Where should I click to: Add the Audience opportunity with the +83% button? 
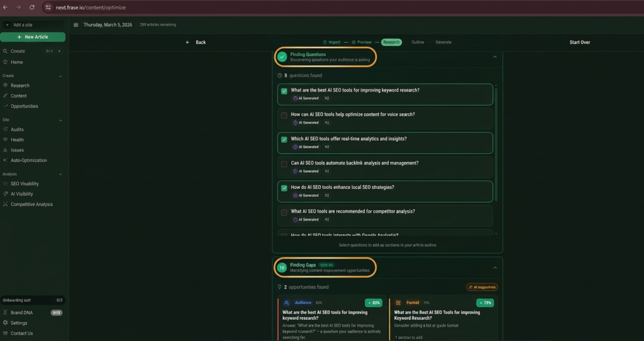tap(374, 303)
